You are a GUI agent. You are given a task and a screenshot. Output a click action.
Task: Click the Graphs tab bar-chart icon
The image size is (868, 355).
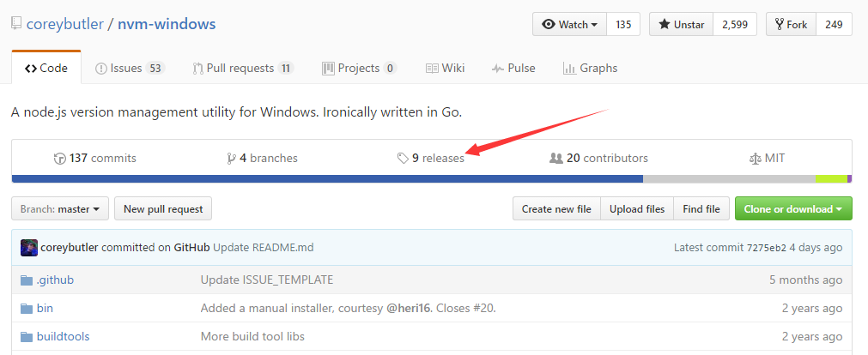click(x=569, y=69)
